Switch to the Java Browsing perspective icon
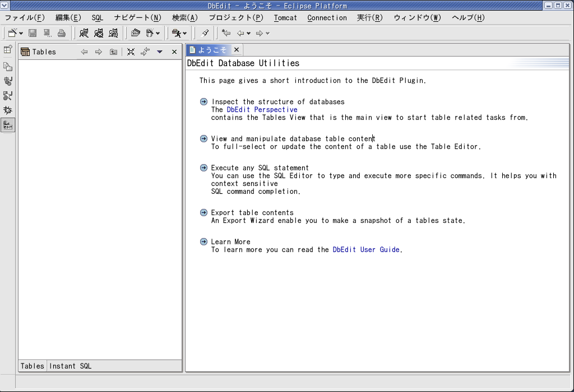574x392 pixels. tap(8, 96)
